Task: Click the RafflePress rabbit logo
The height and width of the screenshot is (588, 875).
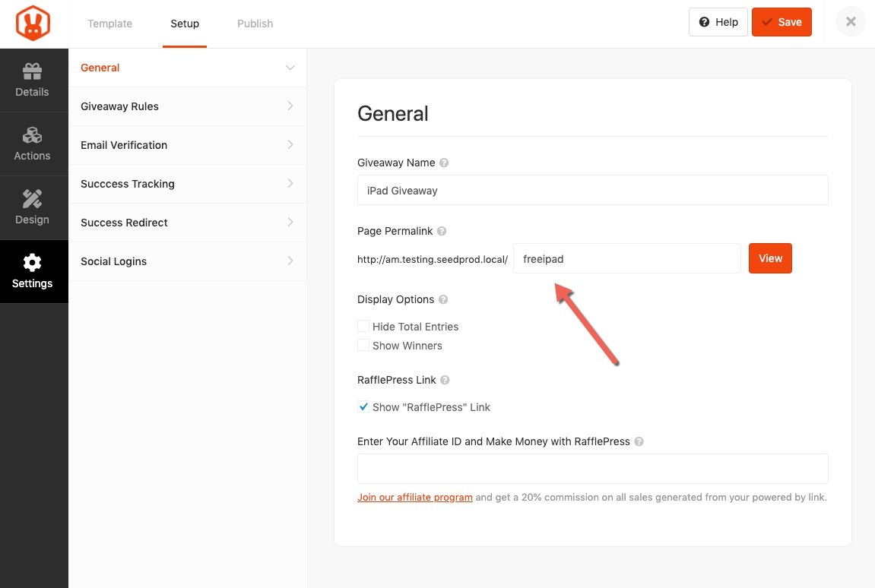Action: click(33, 23)
